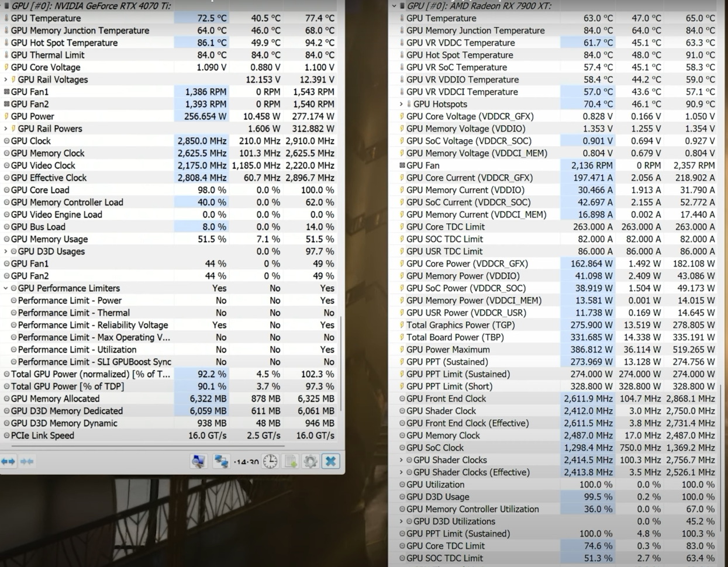The height and width of the screenshot is (567, 728).
Task: Select GPU Effective Clock row
Action: (x=170, y=178)
